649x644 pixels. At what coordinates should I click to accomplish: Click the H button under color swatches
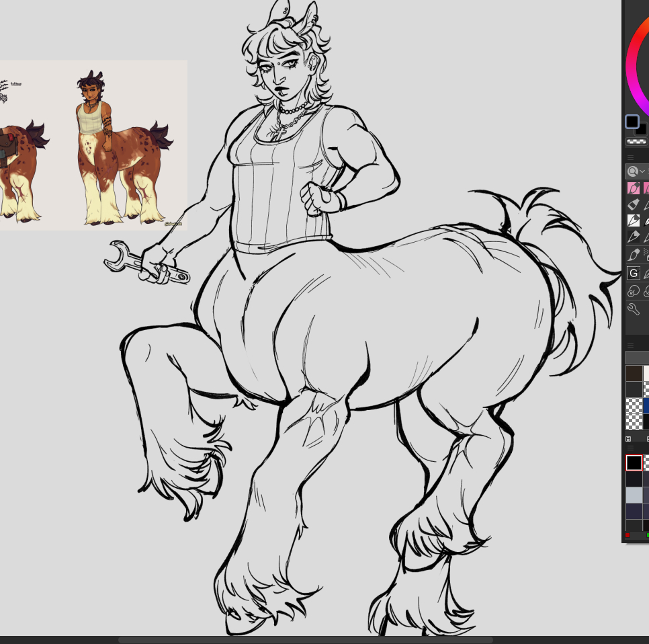(x=628, y=439)
